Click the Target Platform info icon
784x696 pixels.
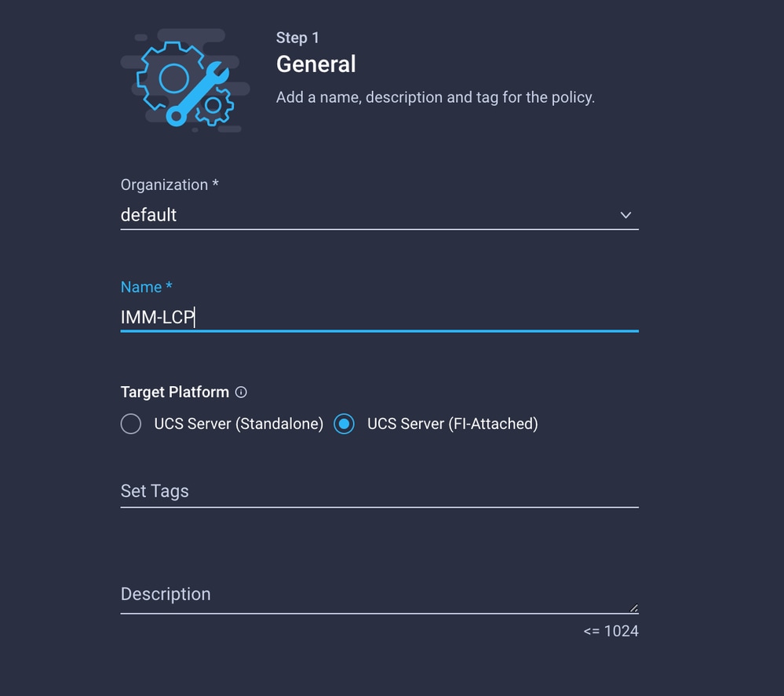(241, 392)
